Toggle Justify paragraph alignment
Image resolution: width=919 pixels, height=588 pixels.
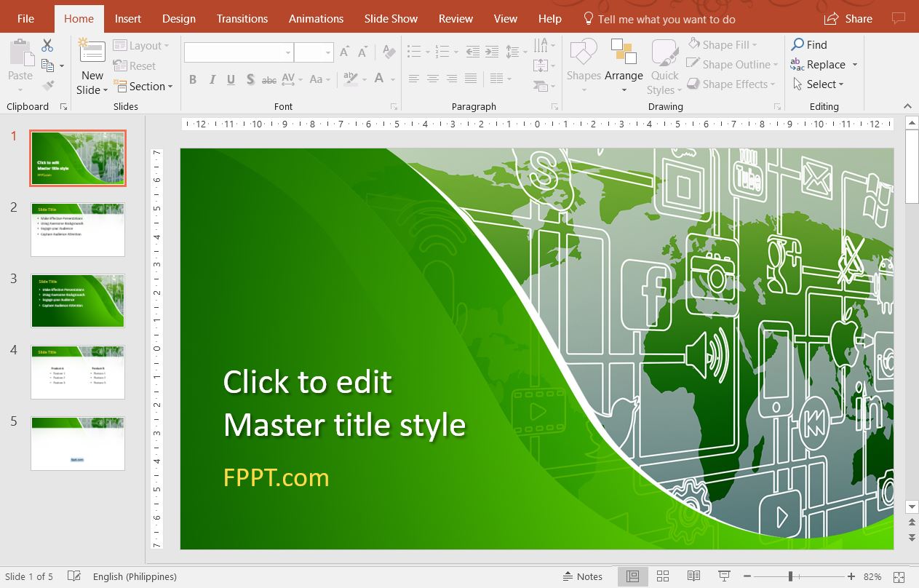point(471,79)
